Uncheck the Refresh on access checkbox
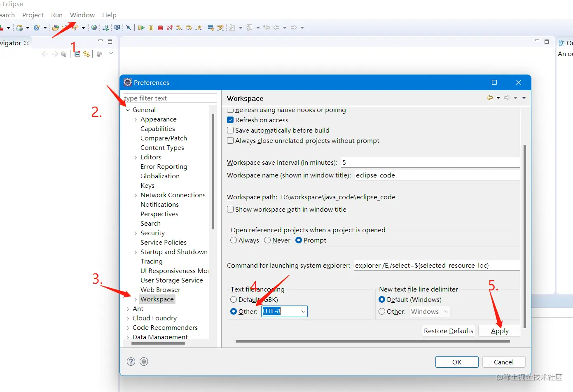Screen dimensions: 573x392 230,120
